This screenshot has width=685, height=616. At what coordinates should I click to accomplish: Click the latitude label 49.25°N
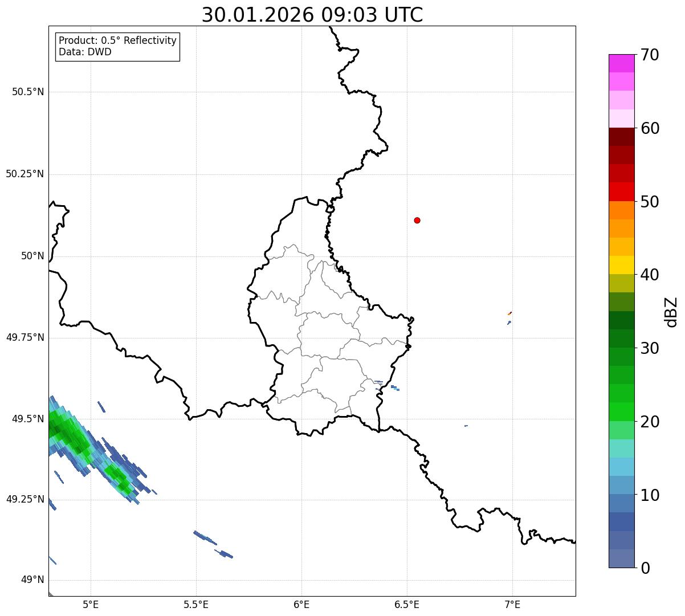(x=25, y=499)
